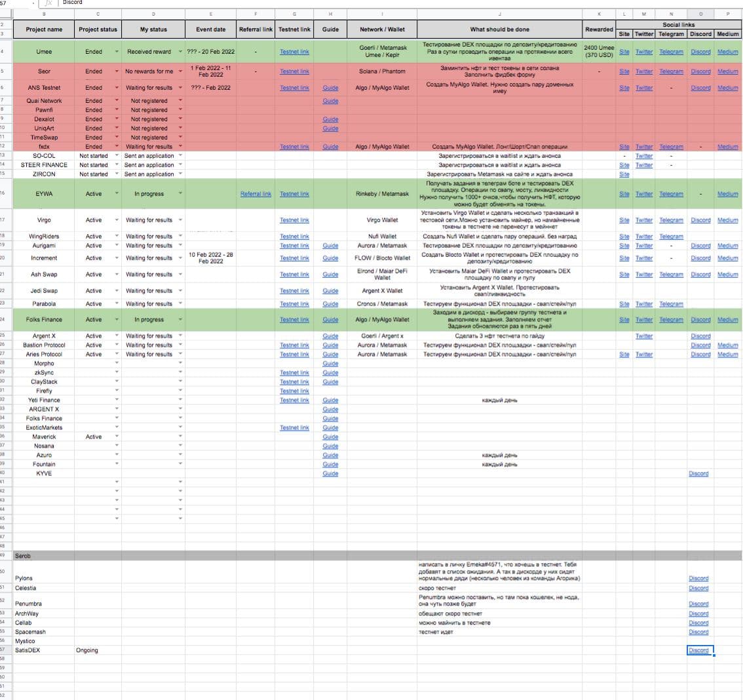Screen dimensions: 743x700
Task: Open Jedi Swap Guide link
Action: click(x=330, y=291)
